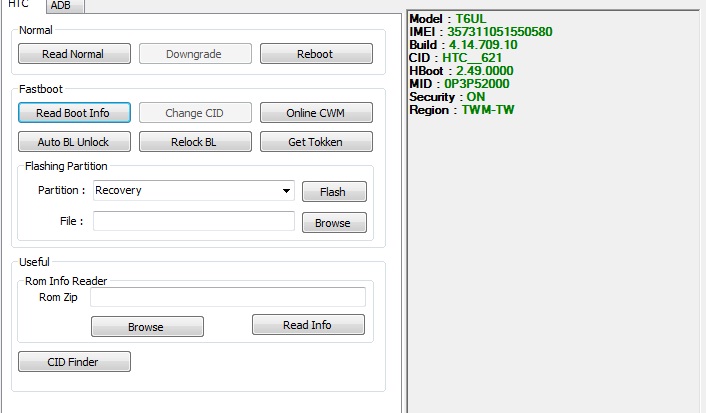
Task: Click the IMEI value 357311051550580
Action: [499, 32]
